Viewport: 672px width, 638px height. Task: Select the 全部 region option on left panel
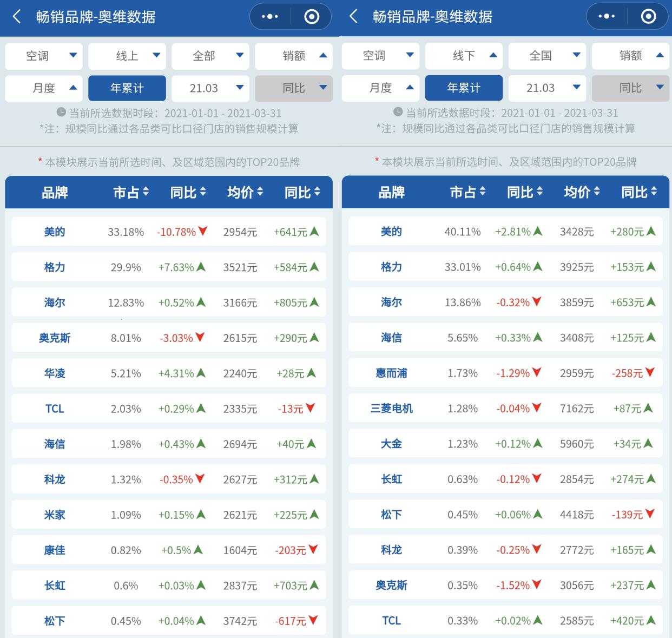click(210, 56)
